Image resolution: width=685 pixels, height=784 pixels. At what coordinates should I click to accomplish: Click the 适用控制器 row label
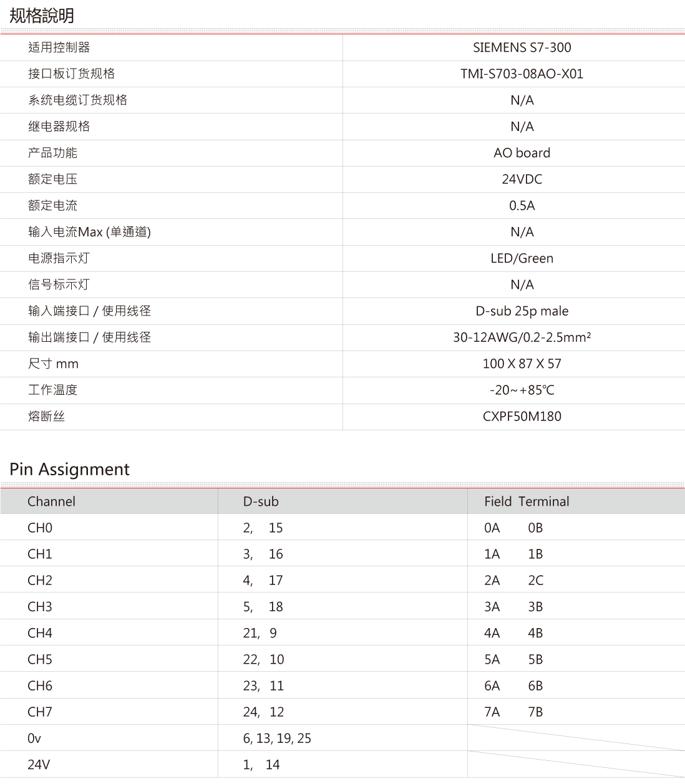(x=59, y=47)
